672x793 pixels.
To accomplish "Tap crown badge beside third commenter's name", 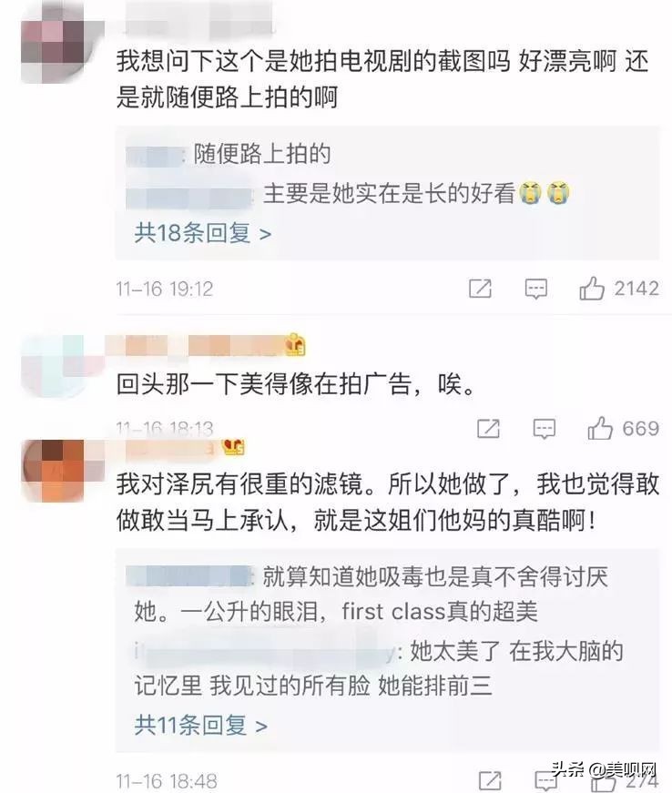I will [233, 446].
